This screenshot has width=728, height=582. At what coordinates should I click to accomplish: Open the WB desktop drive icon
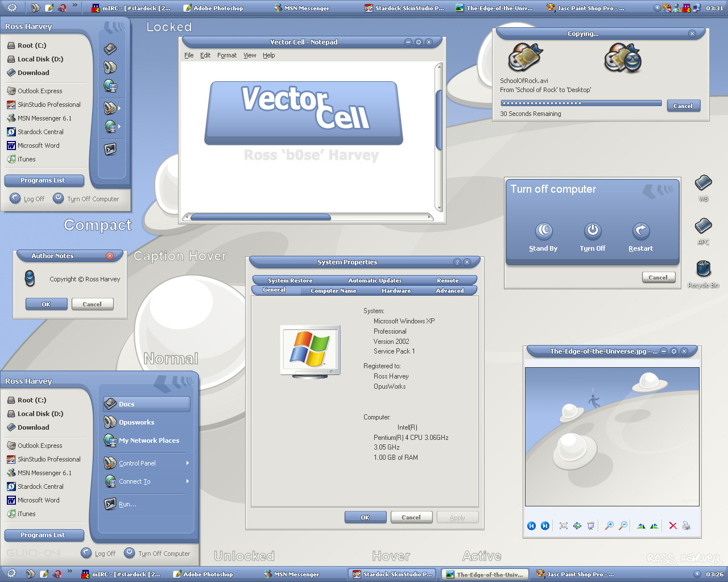coord(704,183)
